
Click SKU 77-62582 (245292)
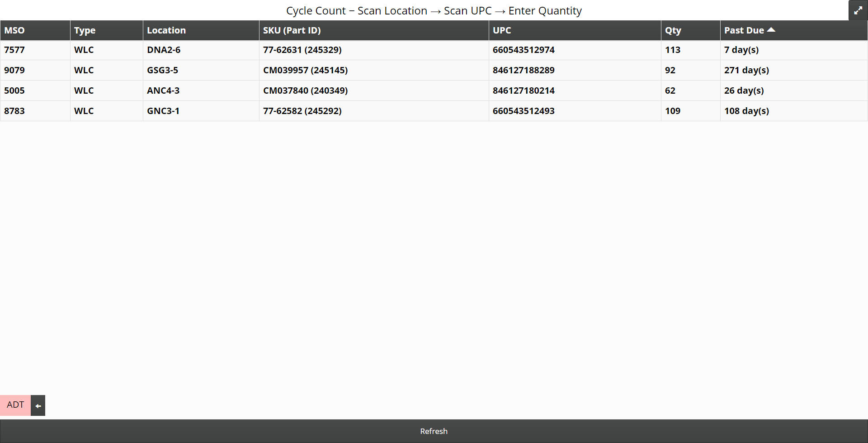click(374, 111)
